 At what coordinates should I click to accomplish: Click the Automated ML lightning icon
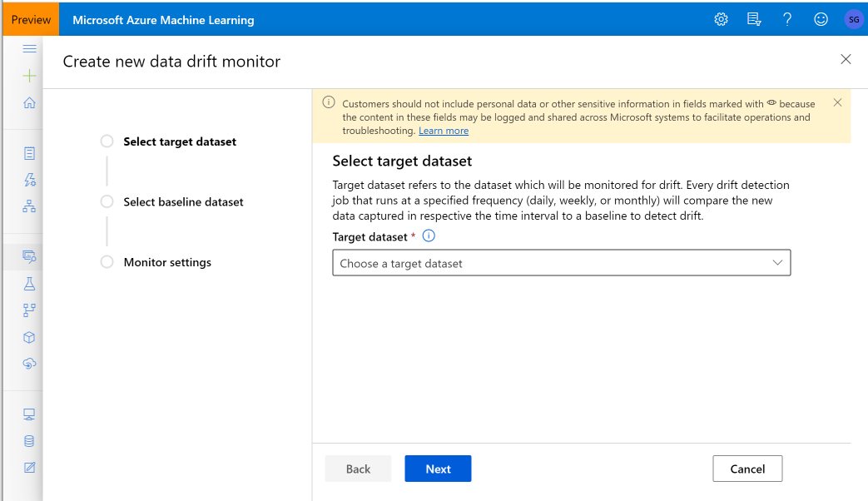[30, 180]
